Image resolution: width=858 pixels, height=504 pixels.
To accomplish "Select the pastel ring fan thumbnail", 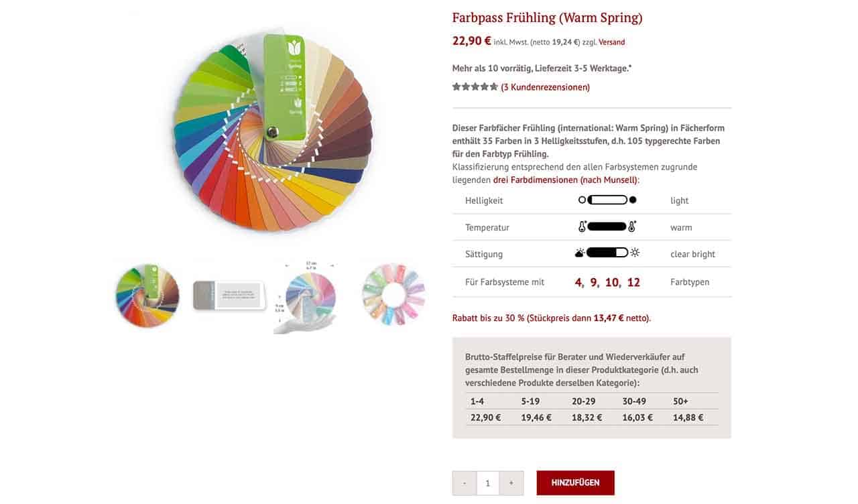I will [x=393, y=295].
